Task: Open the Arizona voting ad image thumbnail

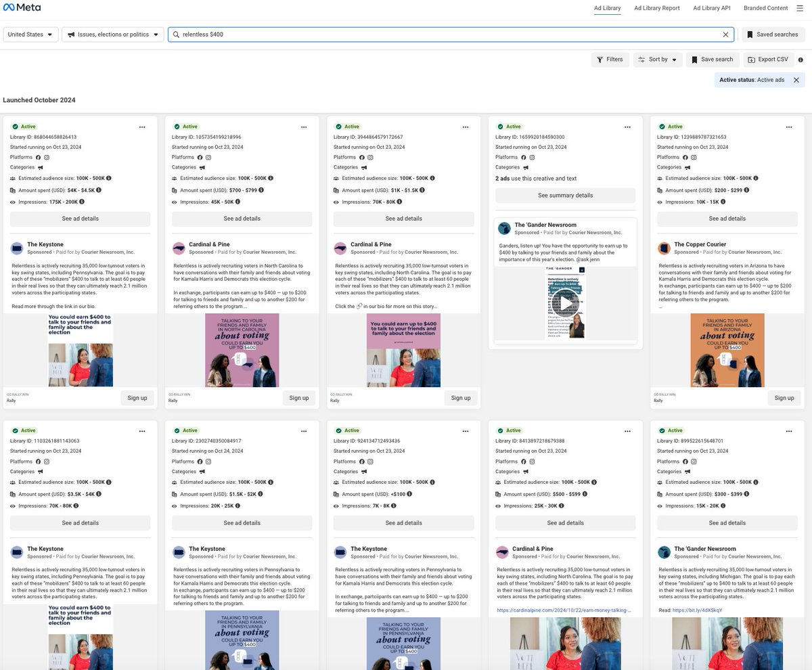Action: point(727,350)
